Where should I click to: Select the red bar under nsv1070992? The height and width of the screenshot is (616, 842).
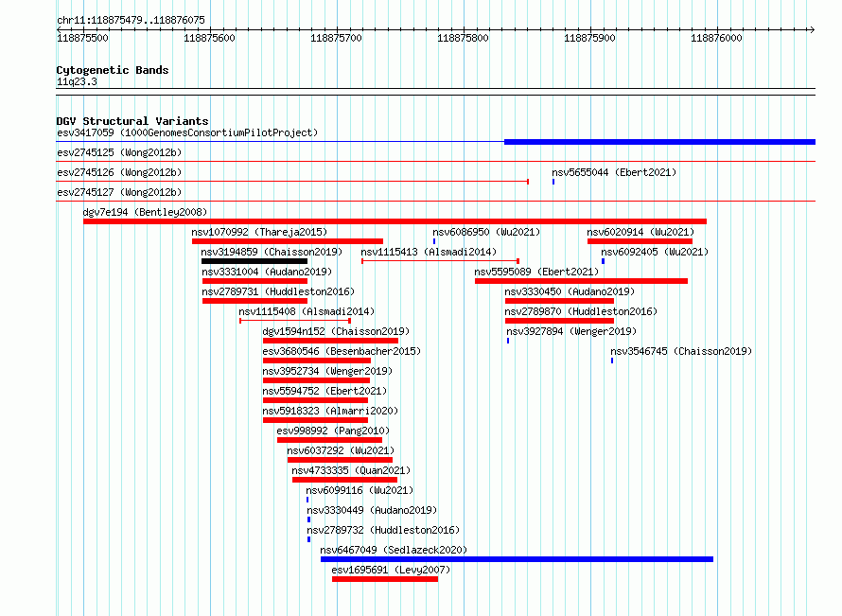click(288, 241)
